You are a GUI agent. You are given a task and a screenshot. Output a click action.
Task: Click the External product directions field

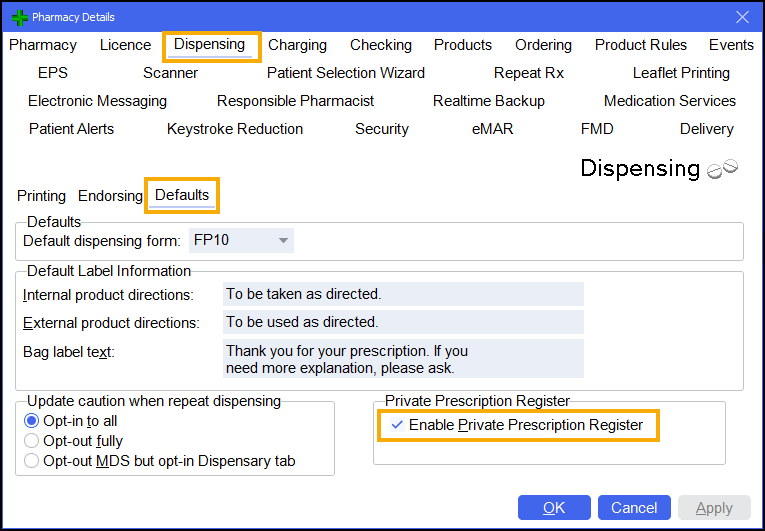coord(402,322)
